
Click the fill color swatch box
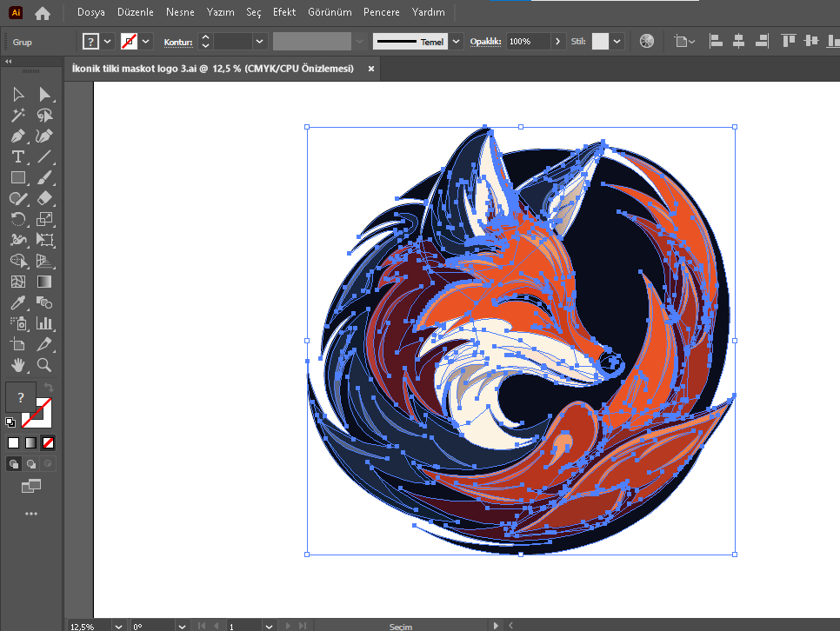(90, 41)
